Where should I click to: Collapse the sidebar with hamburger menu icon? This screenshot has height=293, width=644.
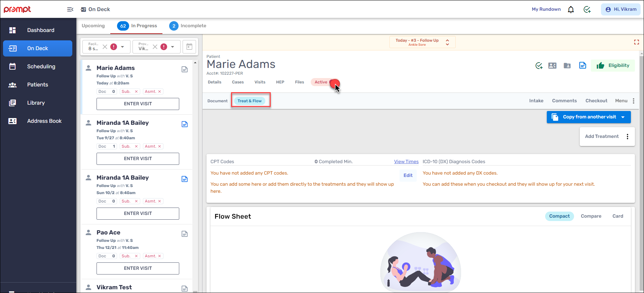click(x=70, y=9)
